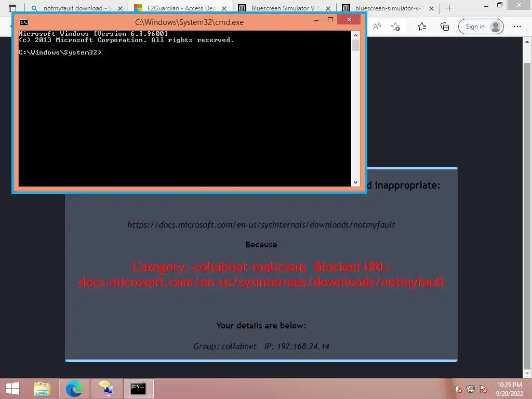Click the browser page scrollbar down arrow

tap(527, 374)
